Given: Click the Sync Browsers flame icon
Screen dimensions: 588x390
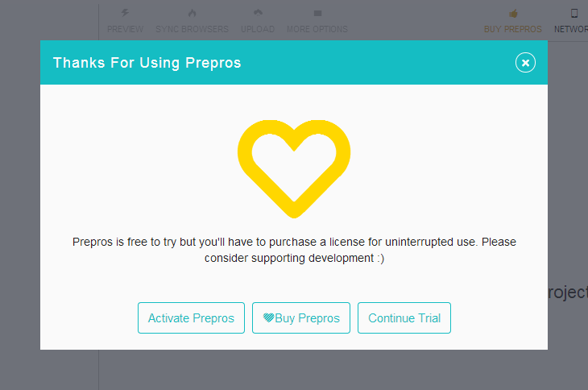Looking at the screenshot, I should (192, 14).
